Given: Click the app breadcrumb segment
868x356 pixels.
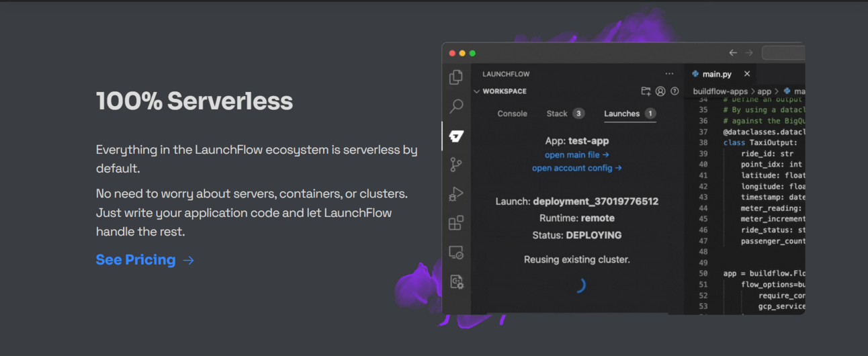Looking at the screenshot, I should click(765, 91).
